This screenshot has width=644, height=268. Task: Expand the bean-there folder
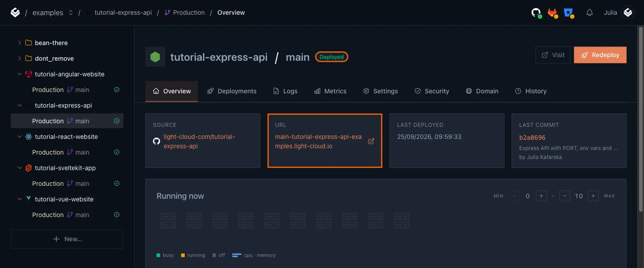click(19, 43)
